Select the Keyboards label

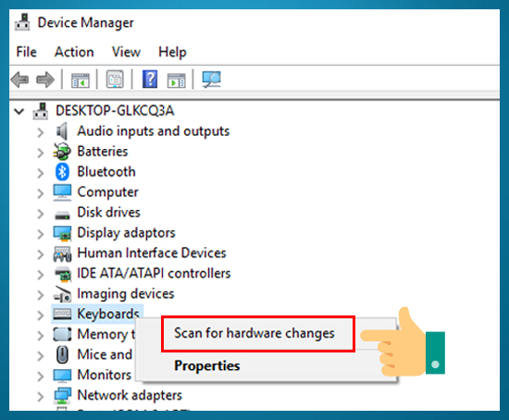pyautogui.click(x=108, y=314)
